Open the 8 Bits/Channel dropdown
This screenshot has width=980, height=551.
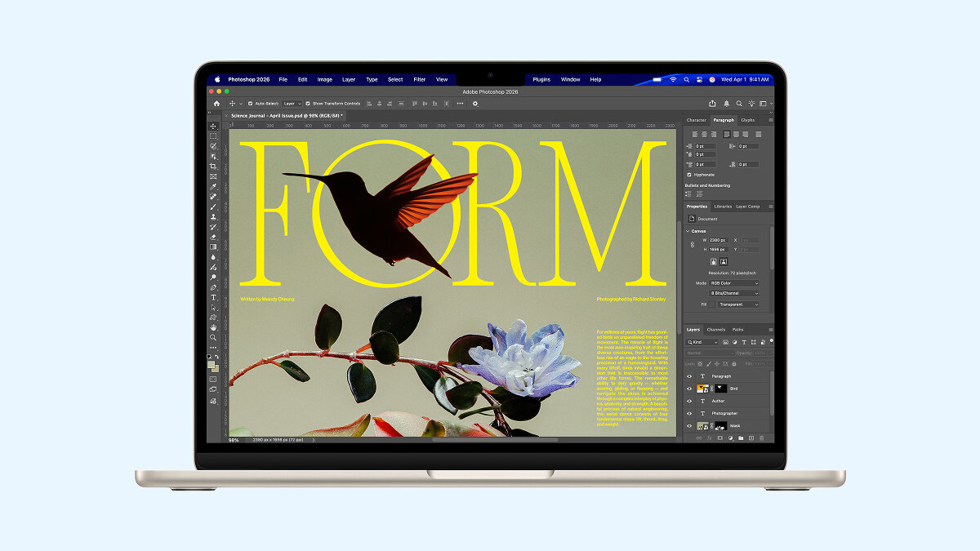[x=734, y=293]
